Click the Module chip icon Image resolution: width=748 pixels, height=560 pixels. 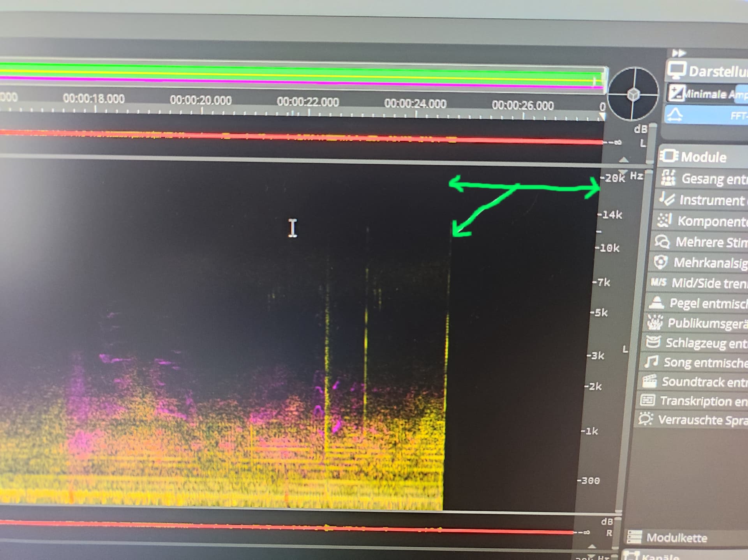(x=669, y=156)
